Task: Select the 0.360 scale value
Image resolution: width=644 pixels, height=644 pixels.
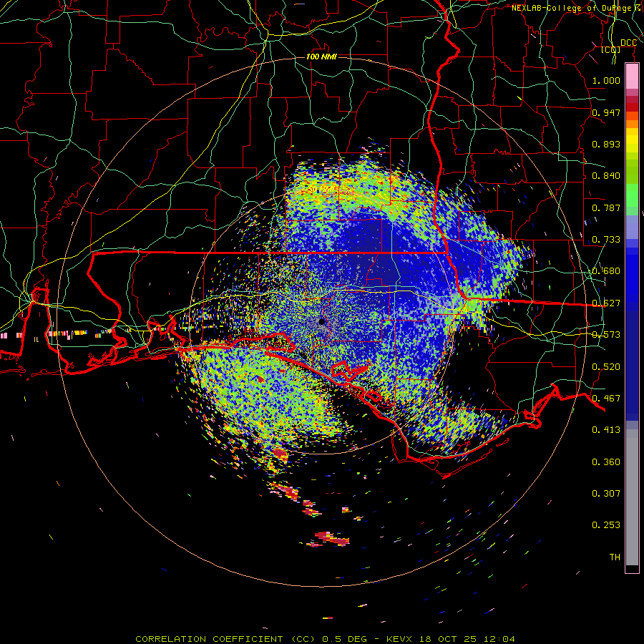Action: [x=606, y=462]
